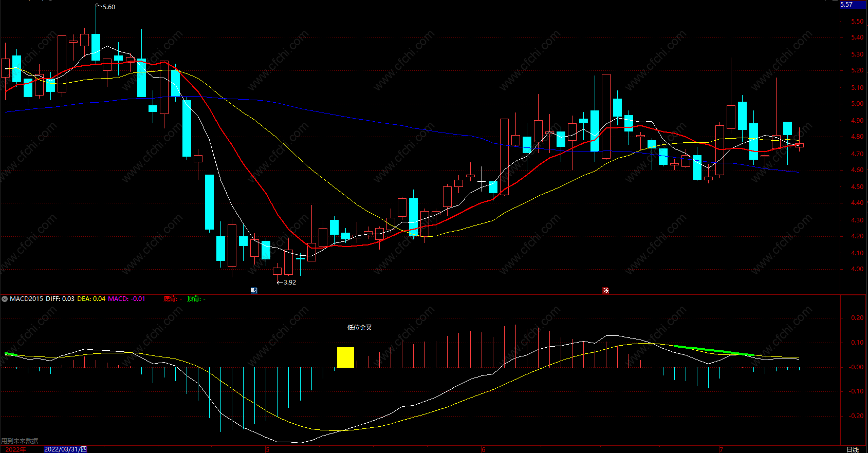The width and height of the screenshot is (868, 453).
Task: Click the green 顶背 divergence label
Action: point(196,299)
